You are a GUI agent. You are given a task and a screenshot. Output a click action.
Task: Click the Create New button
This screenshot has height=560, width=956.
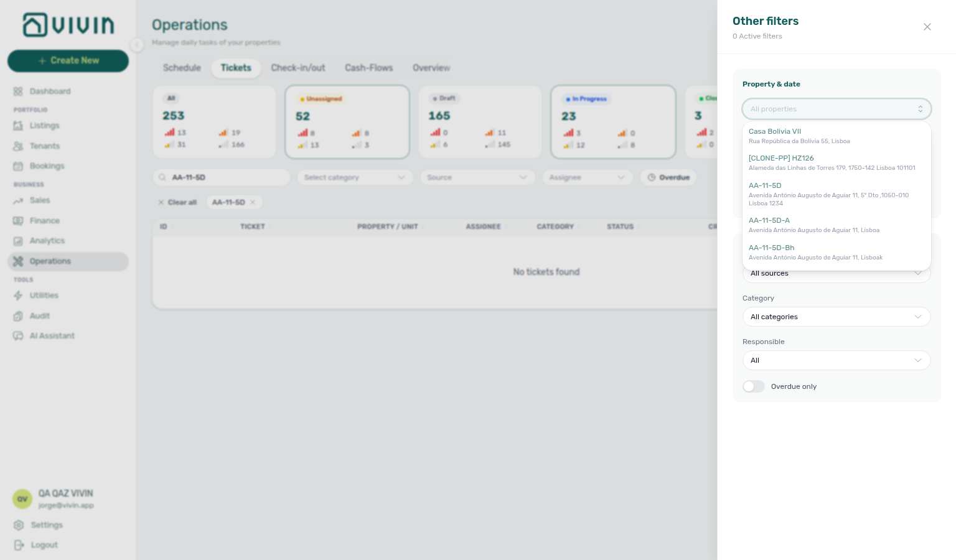tap(68, 60)
